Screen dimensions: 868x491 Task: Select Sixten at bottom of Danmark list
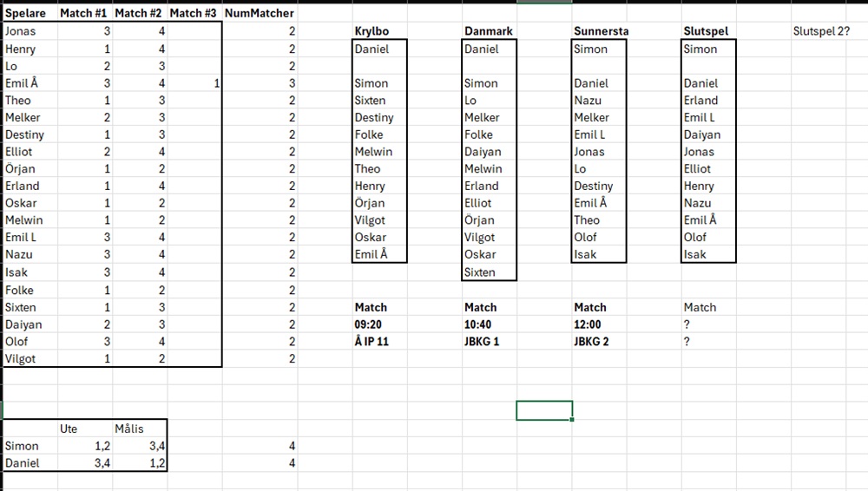(x=480, y=272)
